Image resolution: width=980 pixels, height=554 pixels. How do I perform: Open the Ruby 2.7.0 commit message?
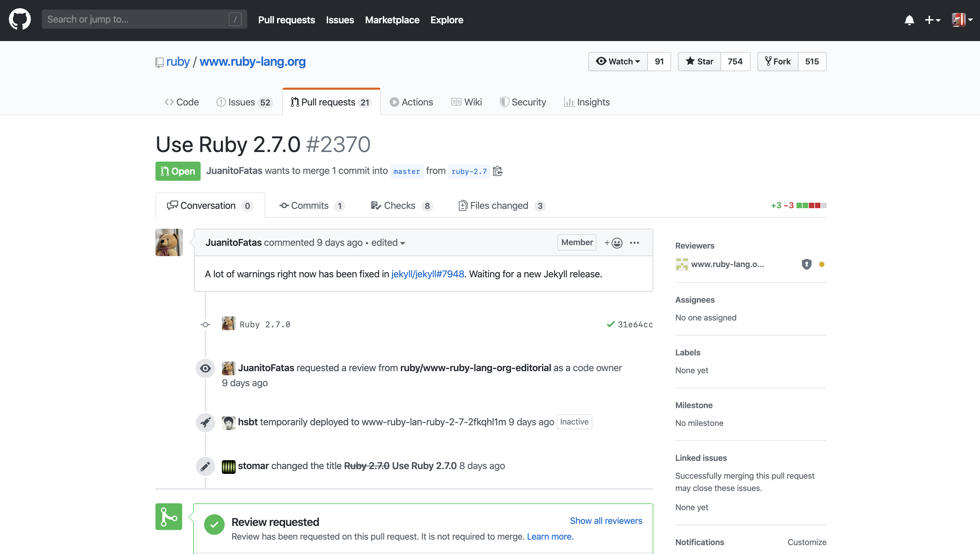coord(265,325)
